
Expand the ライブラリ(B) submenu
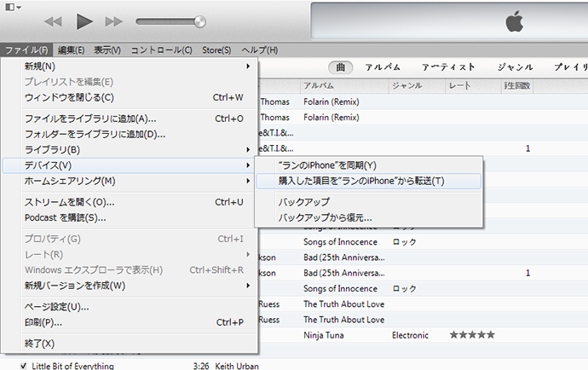130,150
